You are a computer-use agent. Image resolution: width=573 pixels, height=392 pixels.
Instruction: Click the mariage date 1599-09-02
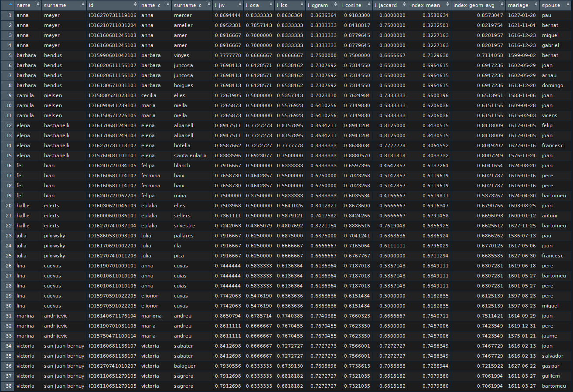click(x=522, y=55)
